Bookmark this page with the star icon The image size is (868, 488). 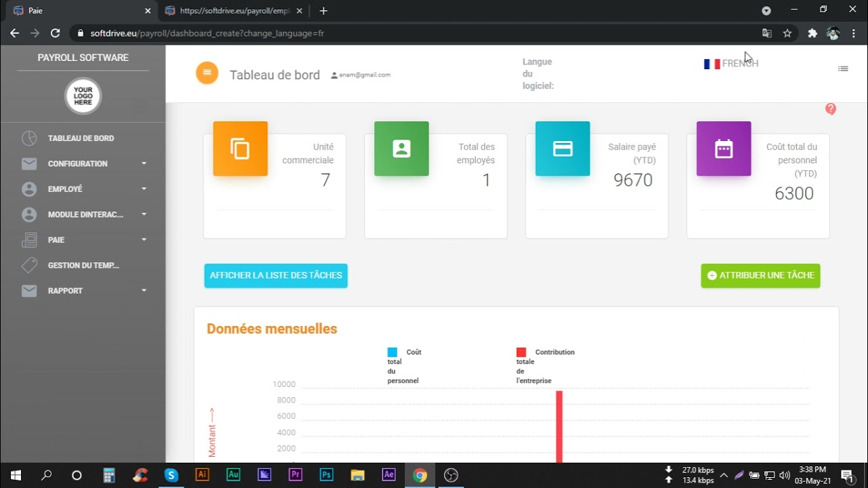point(787,33)
